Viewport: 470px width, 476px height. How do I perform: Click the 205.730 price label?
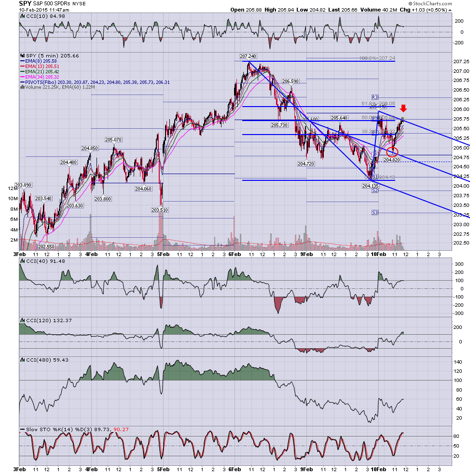279,125
